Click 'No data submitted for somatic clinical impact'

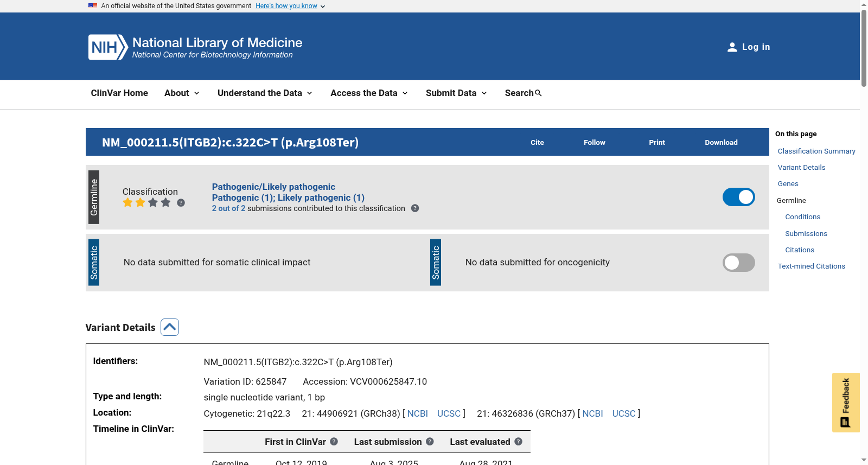tap(217, 263)
